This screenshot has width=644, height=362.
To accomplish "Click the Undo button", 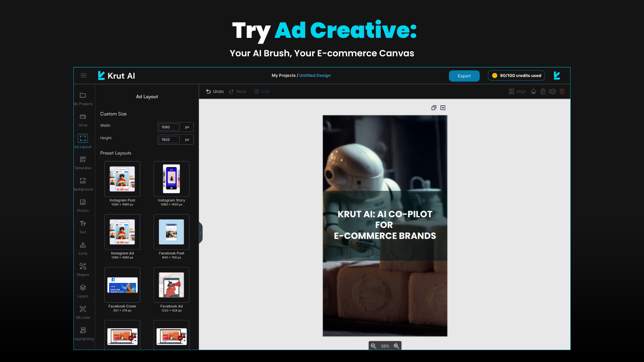I will [x=215, y=92].
